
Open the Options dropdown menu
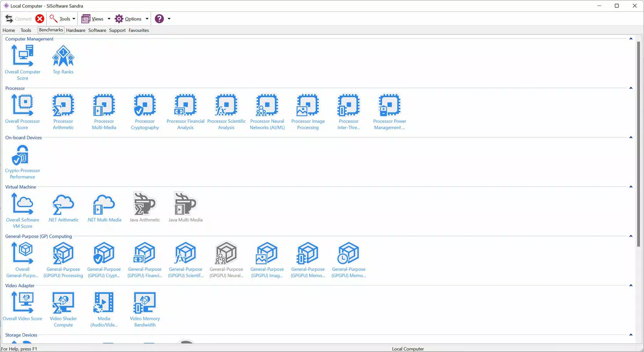pos(132,18)
